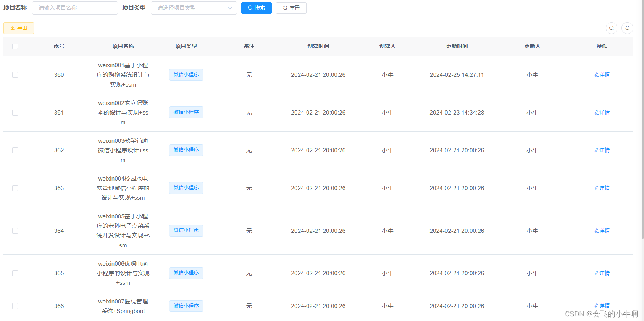Click project name weixin003教学辅助
The image size is (644, 321).
point(123,150)
